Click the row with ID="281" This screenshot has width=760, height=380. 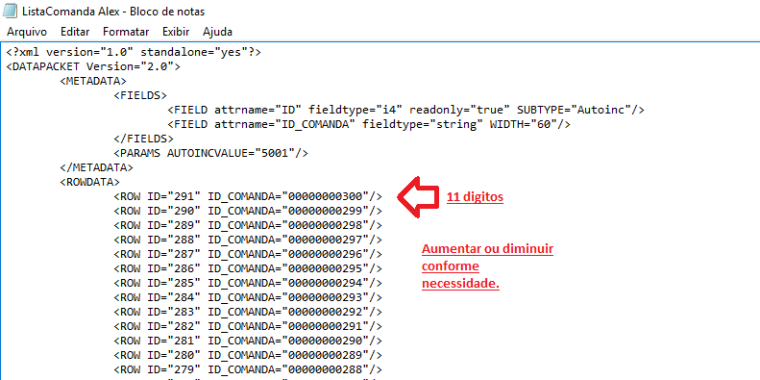(x=248, y=340)
